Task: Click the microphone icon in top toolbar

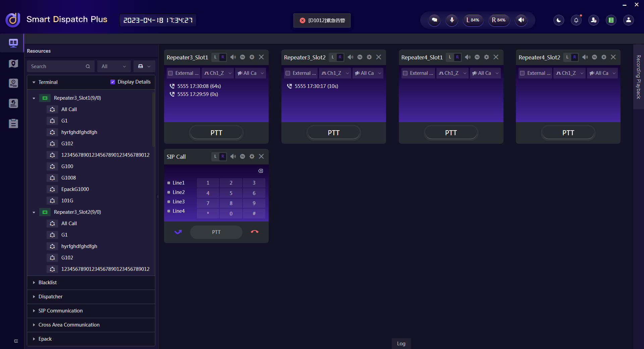Action: [x=452, y=20]
